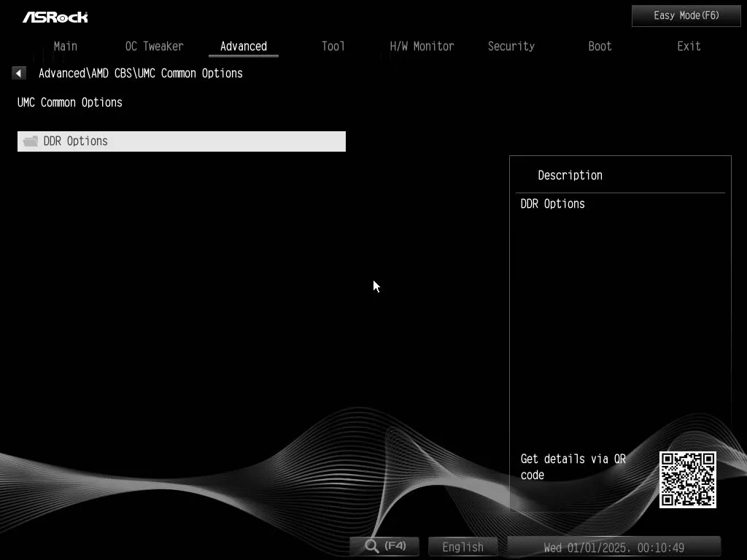Click the date and time display
The height and width of the screenshot is (560, 747).
pos(614,547)
